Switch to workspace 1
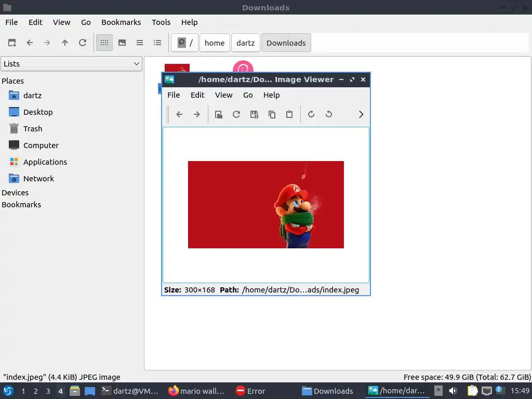 (x=23, y=391)
